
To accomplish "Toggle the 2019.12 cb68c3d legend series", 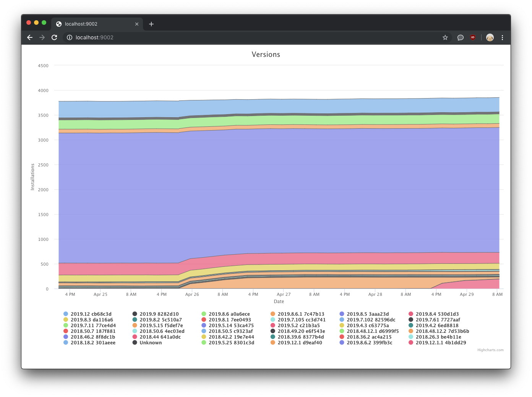I will coord(88,314).
